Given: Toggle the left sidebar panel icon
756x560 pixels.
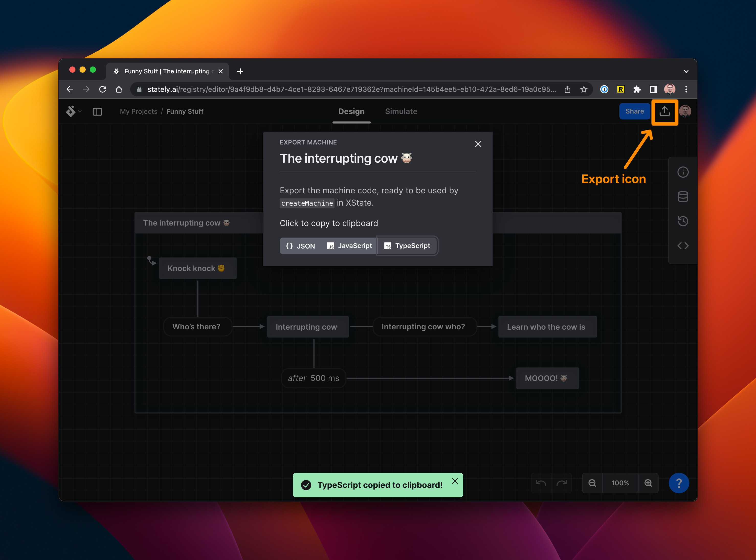Looking at the screenshot, I should point(97,111).
